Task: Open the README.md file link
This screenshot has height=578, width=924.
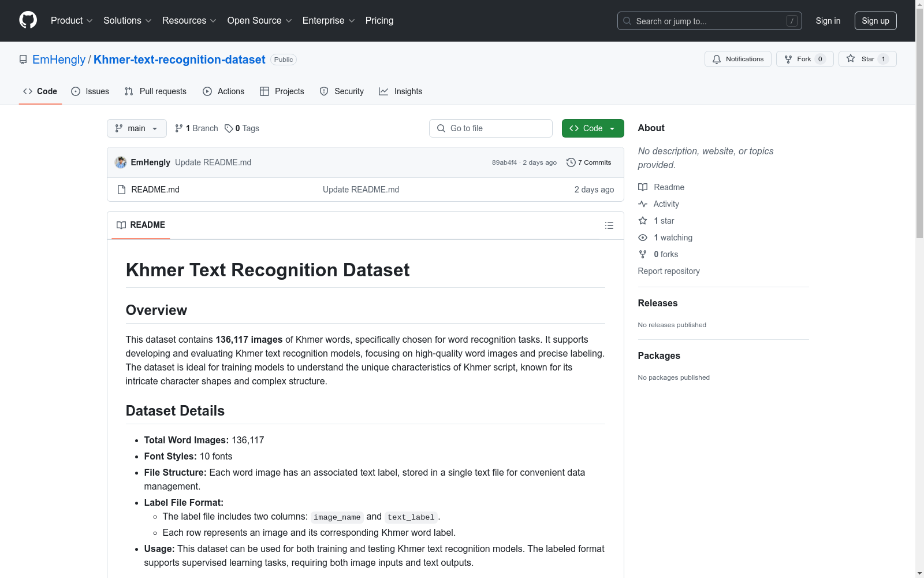Action: [x=155, y=190]
